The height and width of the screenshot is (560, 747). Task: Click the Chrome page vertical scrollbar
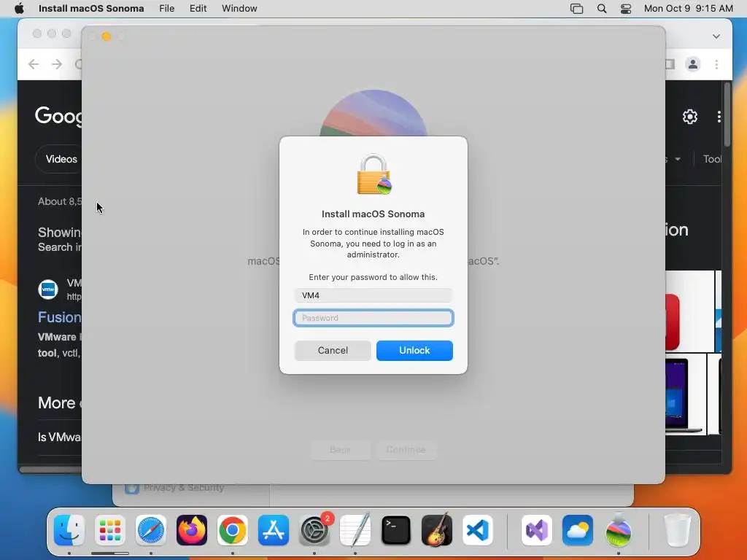click(x=727, y=114)
